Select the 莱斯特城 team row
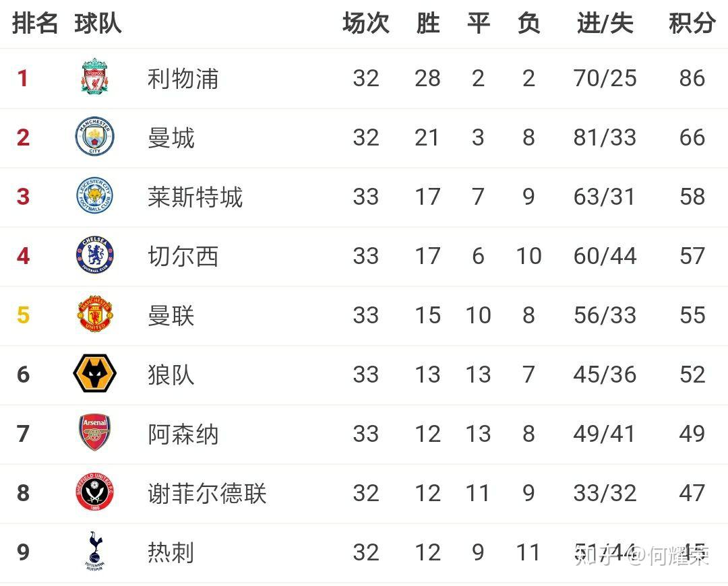 tap(364, 197)
